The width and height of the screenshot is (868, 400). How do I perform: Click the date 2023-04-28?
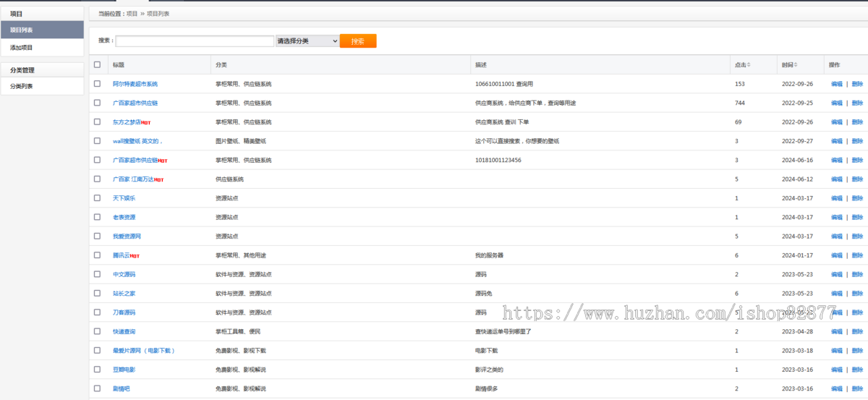[x=797, y=331]
